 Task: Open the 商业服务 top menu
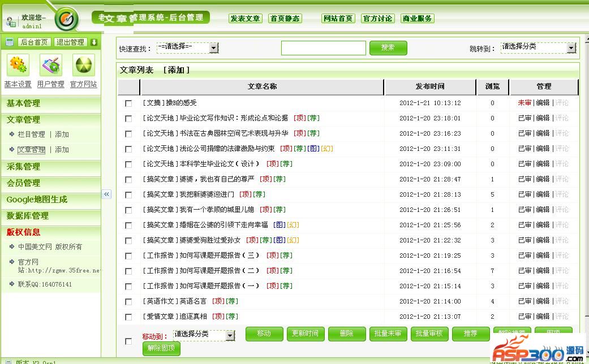tap(418, 19)
